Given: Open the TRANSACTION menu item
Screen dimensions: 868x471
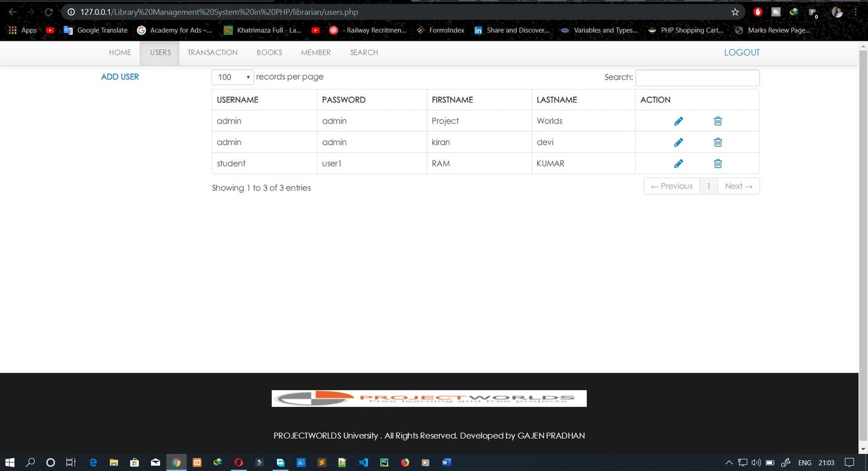Looking at the screenshot, I should pyautogui.click(x=212, y=53).
